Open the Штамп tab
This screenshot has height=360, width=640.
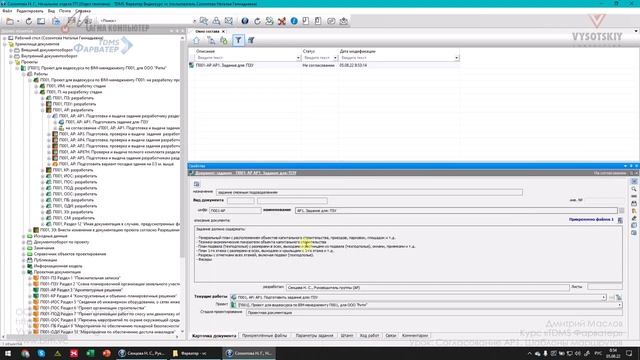pos(347,336)
